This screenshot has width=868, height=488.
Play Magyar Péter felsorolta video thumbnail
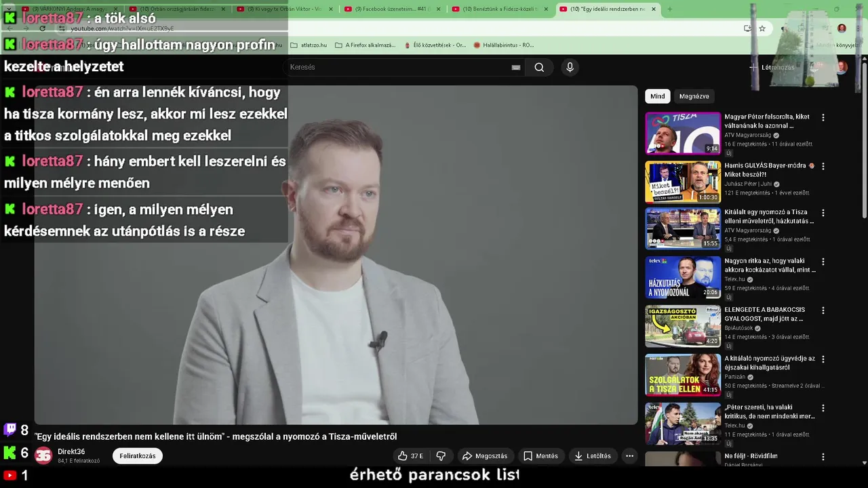682,134
